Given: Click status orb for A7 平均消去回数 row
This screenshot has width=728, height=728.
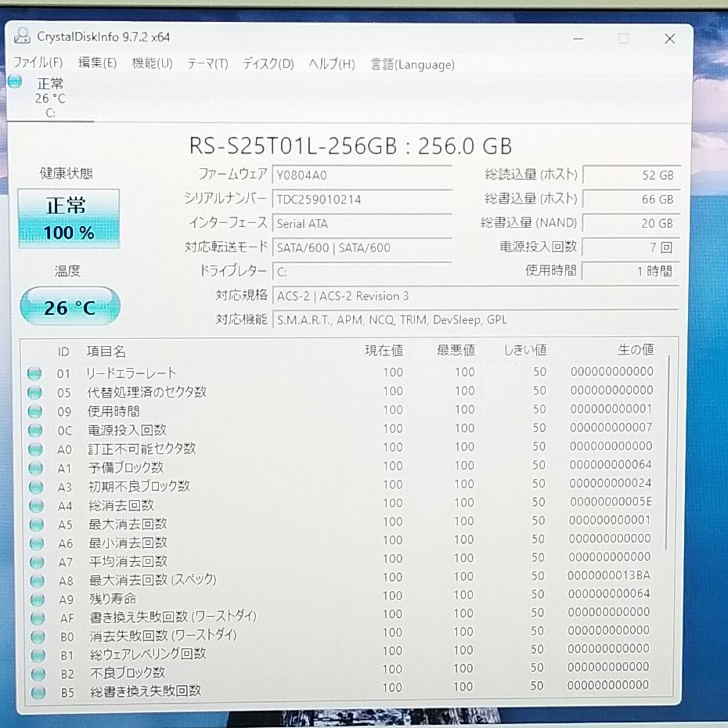Looking at the screenshot, I should [37, 562].
